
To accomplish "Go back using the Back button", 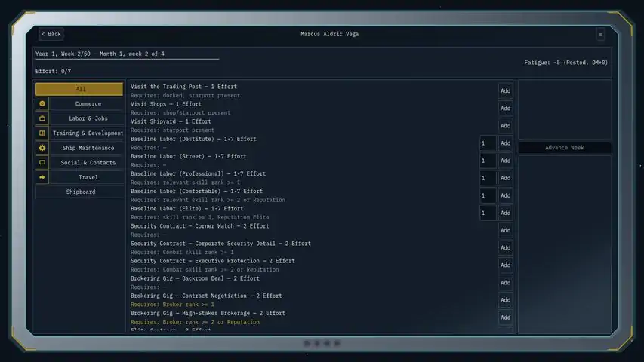I will coord(51,34).
